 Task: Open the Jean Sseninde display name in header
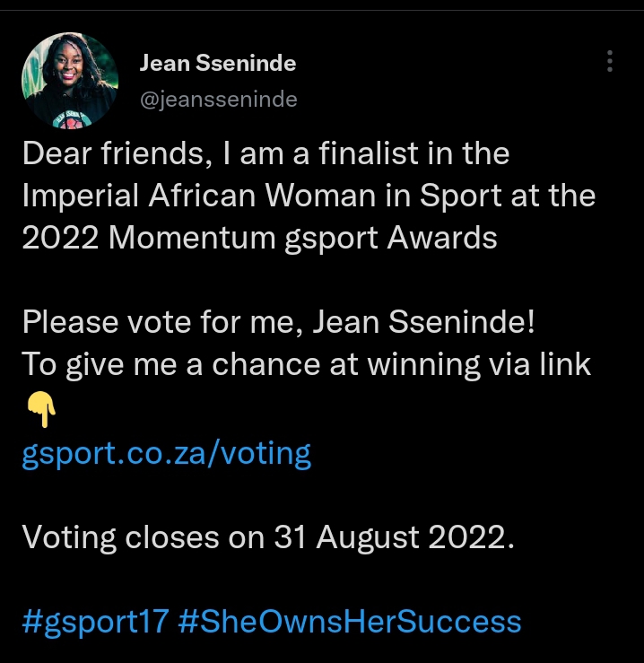click(x=218, y=63)
